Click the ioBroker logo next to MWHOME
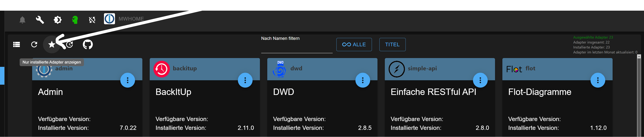The width and height of the screenshot is (644, 137). coord(109,19)
